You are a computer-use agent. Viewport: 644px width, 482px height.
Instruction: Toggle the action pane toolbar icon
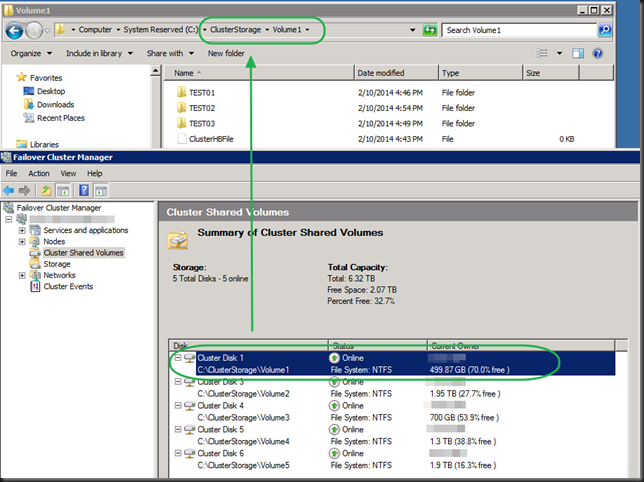[x=101, y=191]
